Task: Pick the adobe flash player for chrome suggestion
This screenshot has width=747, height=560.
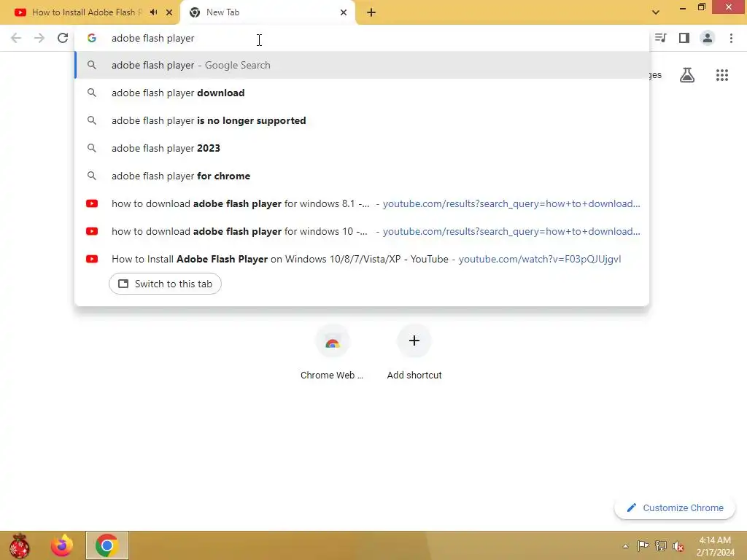Action: click(x=362, y=176)
